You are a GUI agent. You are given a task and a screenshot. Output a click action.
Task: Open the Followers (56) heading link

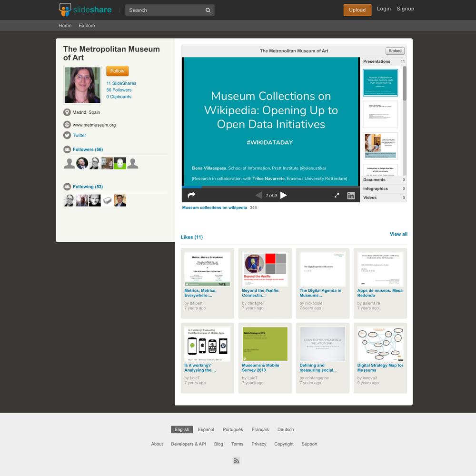click(x=88, y=149)
